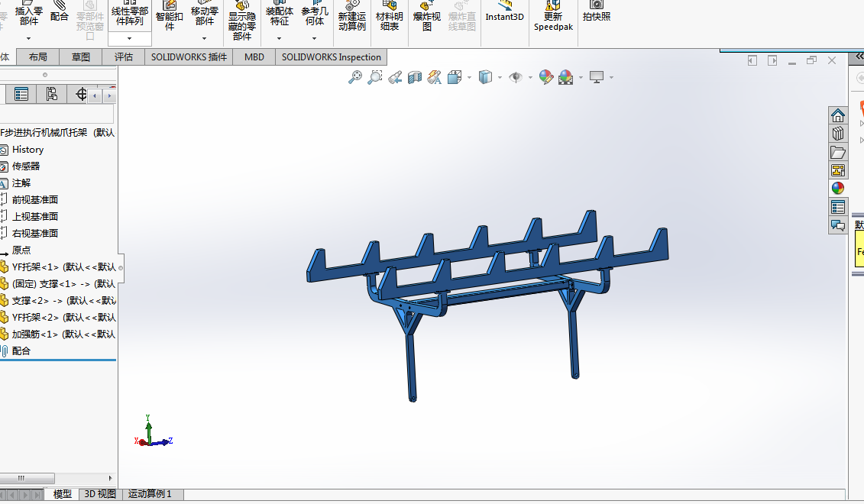Click the 智能扣件 smart fasteners tool
Screen dimensions: 864x504
[169, 16]
